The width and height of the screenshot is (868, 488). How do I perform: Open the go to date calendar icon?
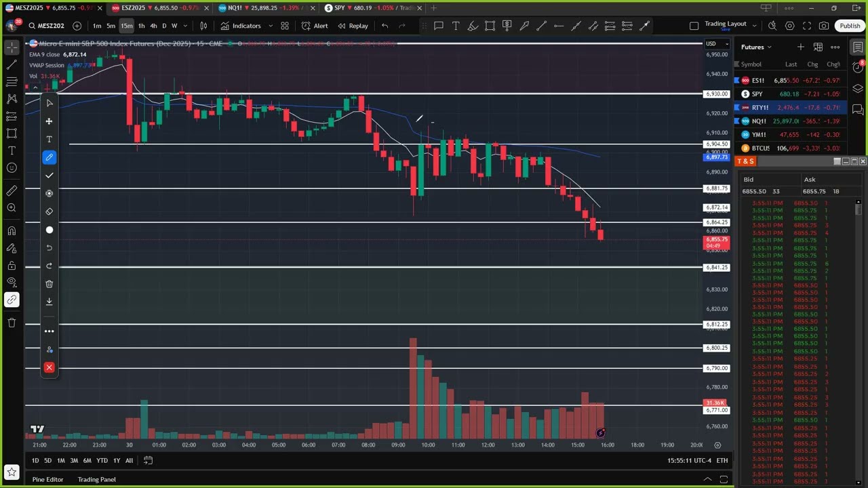tap(148, 461)
